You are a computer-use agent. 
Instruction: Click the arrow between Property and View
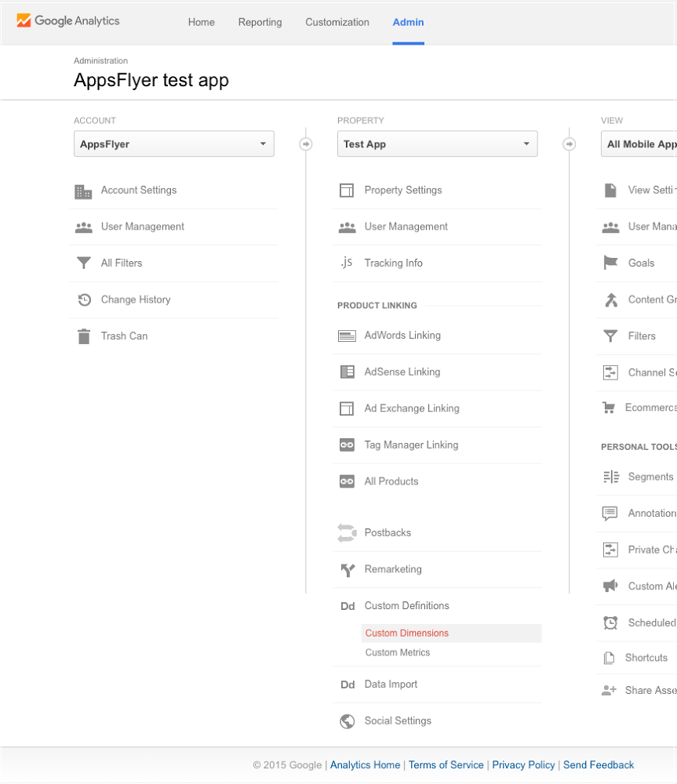[569, 144]
